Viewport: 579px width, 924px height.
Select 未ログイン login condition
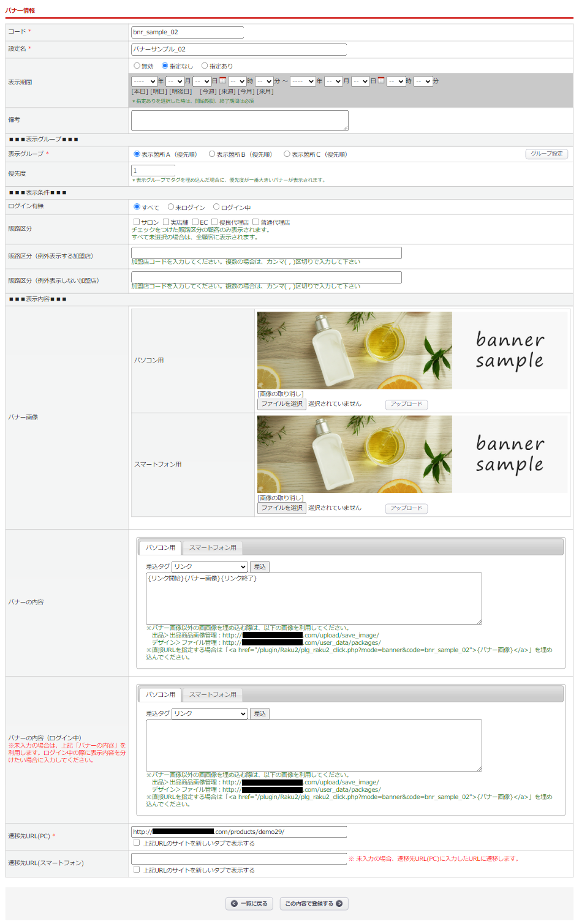tap(171, 206)
